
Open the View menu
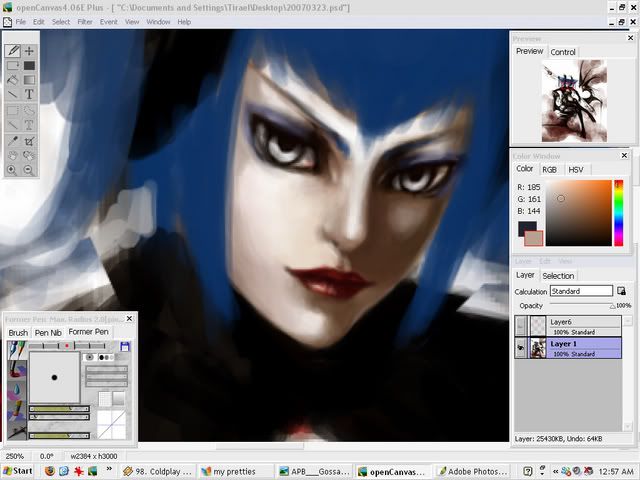point(132,22)
